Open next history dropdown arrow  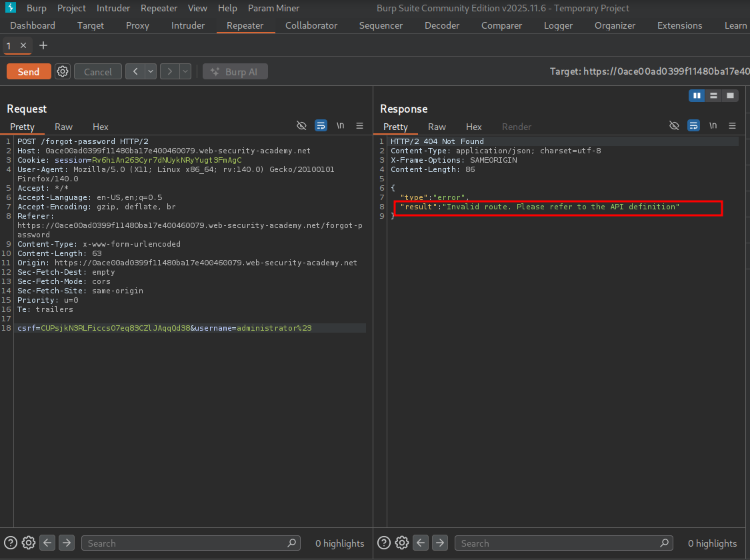click(x=185, y=72)
